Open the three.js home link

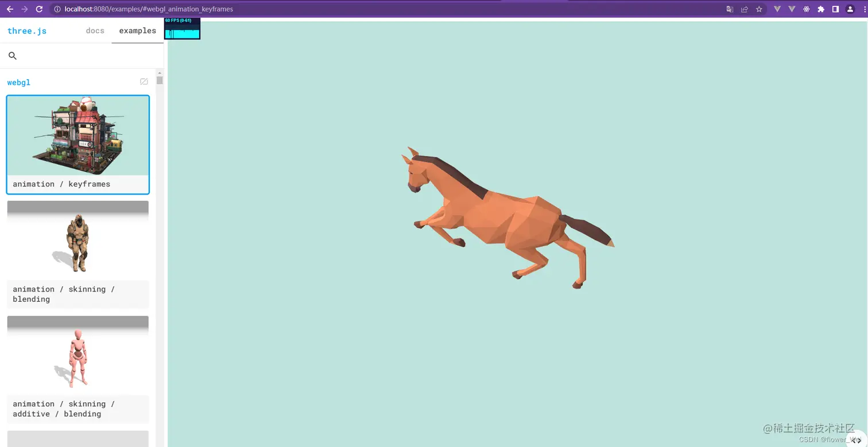[27, 31]
